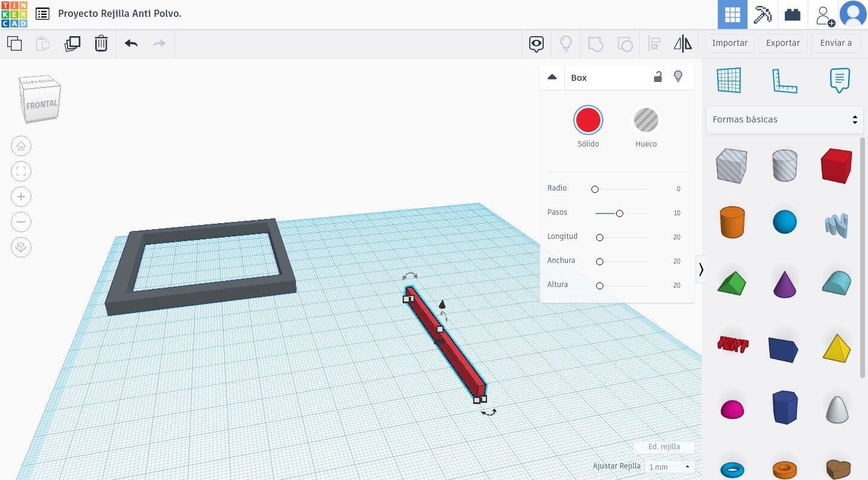Delete the selected shape with trash icon
The image size is (868, 480).
101,43
